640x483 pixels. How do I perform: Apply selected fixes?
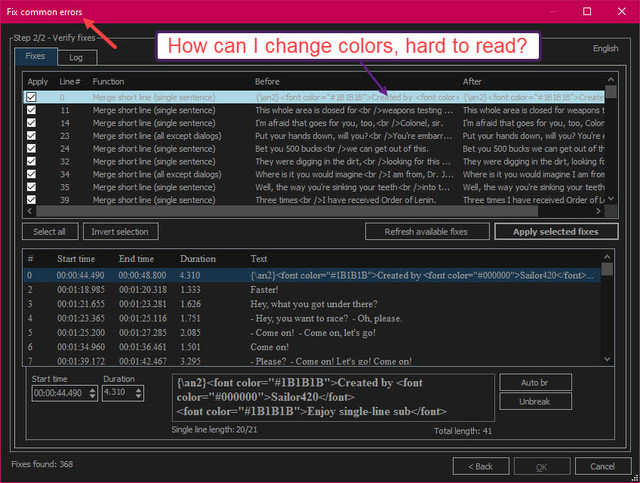[556, 231]
